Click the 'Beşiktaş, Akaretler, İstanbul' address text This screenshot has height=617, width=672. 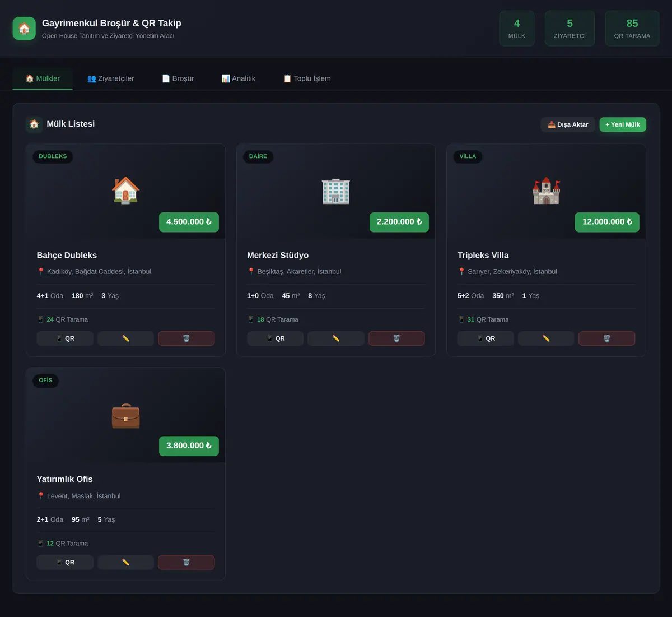[299, 271]
